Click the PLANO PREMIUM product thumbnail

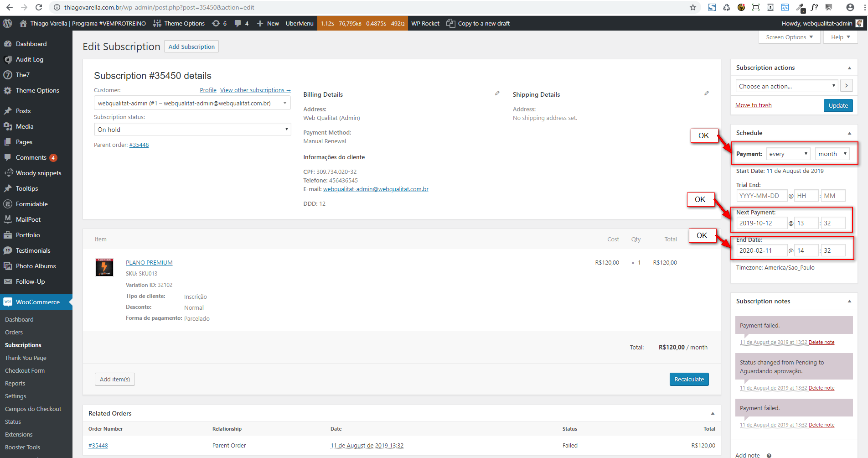pos(104,267)
